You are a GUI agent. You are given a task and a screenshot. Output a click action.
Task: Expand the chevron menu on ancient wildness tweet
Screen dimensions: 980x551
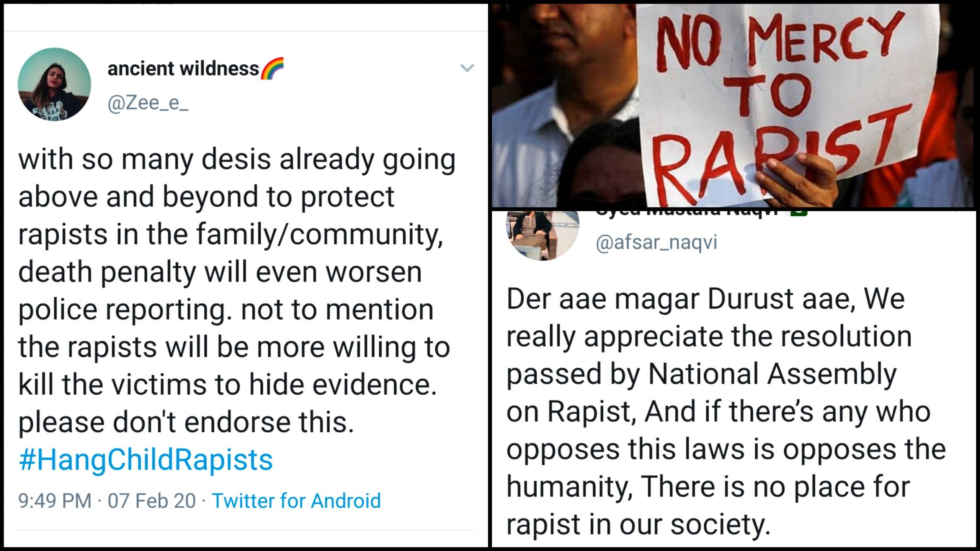point(467,68)
